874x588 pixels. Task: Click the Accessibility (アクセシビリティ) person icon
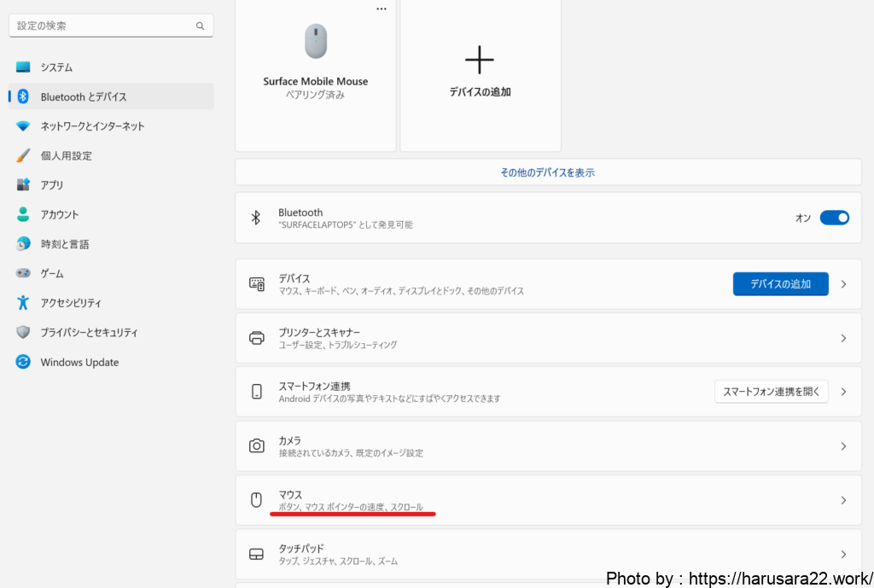(x=23, y=303)
